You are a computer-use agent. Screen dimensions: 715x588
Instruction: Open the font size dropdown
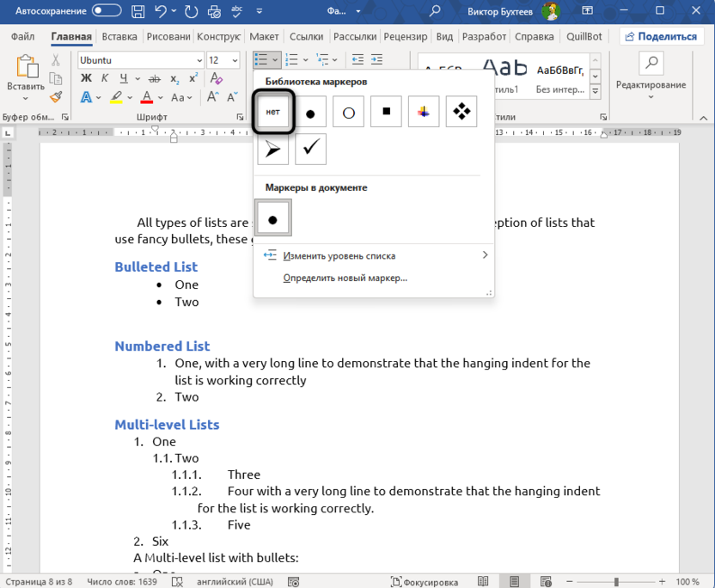[234, 59]
